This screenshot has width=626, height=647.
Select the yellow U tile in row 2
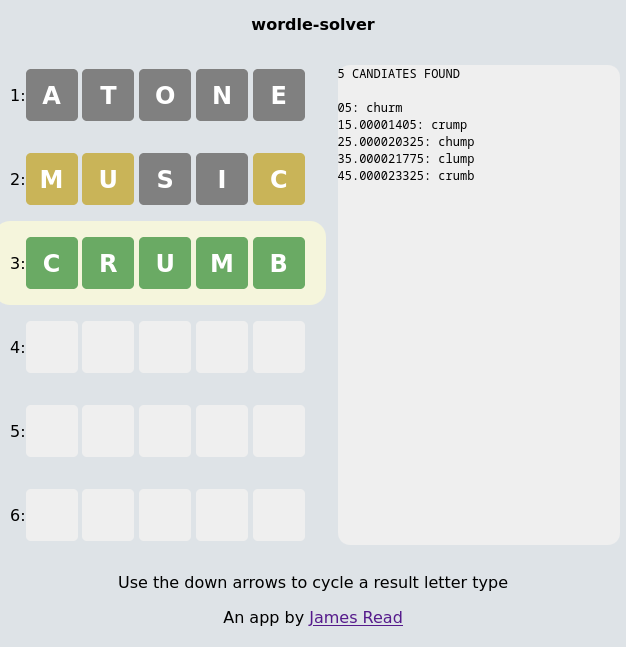(x=108, y=179)
